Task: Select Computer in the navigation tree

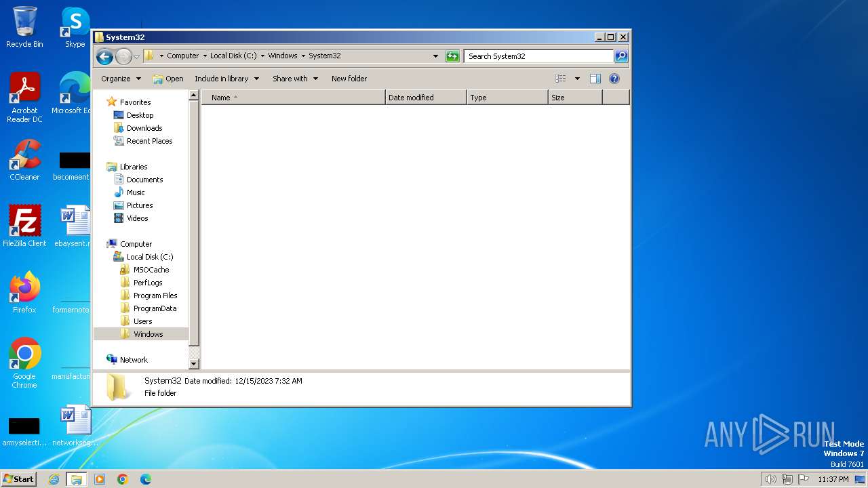Action: 136,244
